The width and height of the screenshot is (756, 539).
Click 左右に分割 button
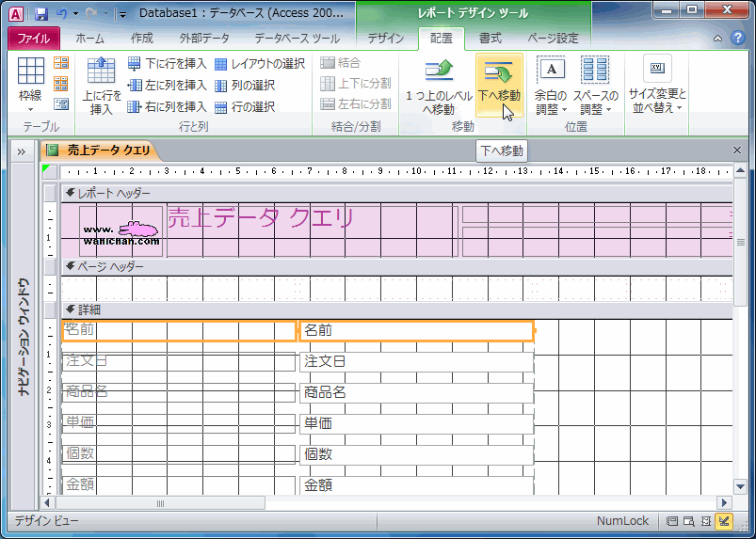click(x=356, y=103)
